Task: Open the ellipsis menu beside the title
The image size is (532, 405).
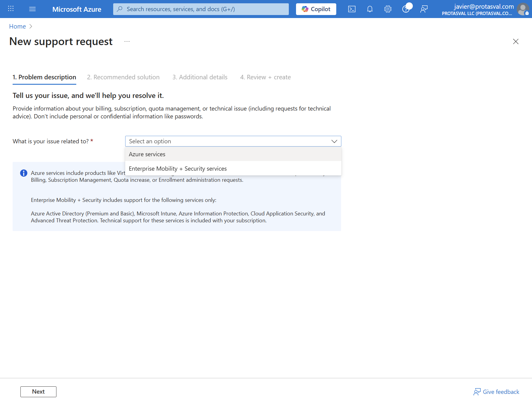Action: pos(127,41)
